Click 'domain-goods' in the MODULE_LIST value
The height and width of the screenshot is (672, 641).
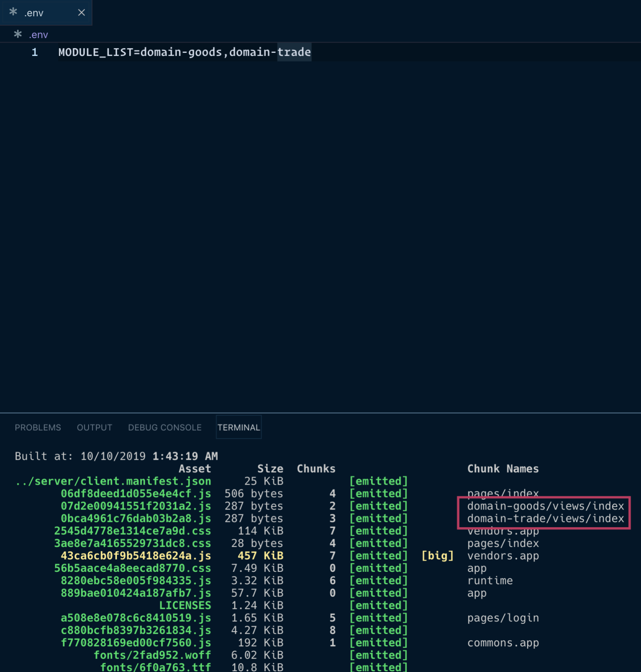click(181, 52)
